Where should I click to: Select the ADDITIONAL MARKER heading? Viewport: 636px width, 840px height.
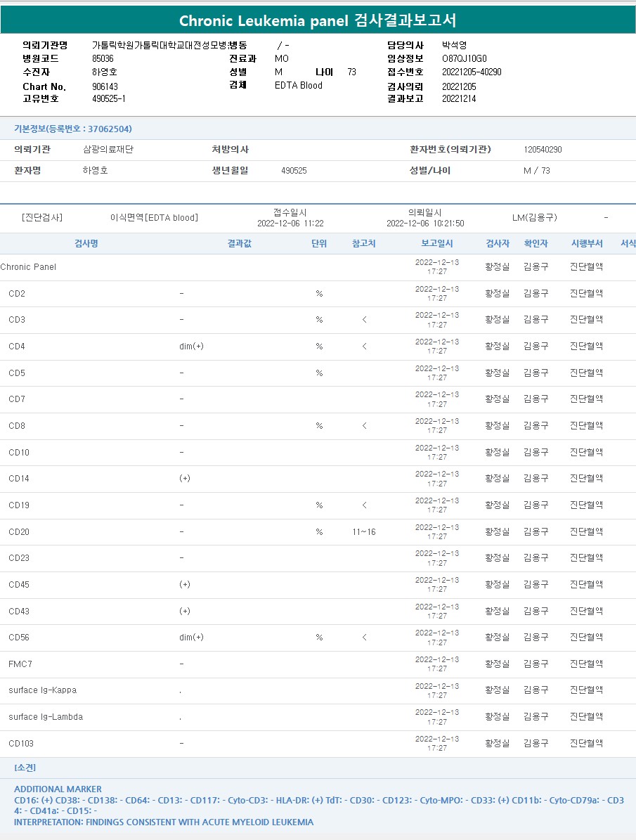tap(58, 789)
